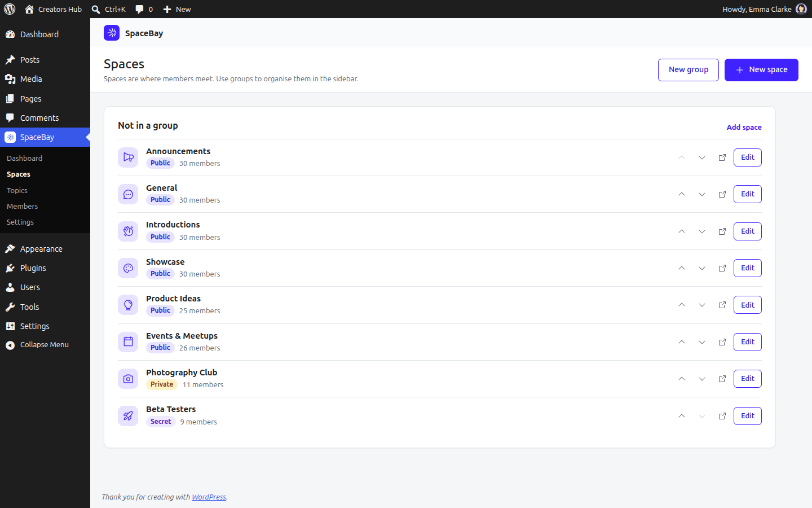The image size is (812, 508).
Task: Click the Introductions waving hand icon
Action: coord(128,231)
